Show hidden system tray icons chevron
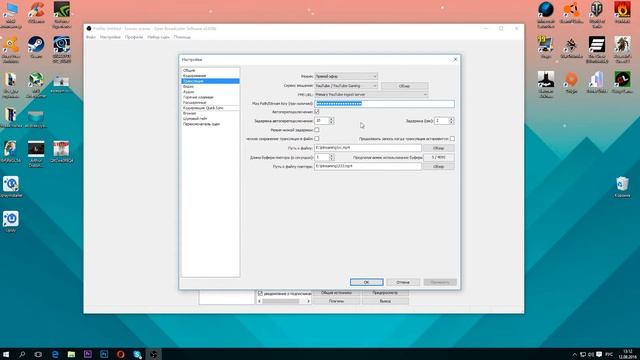The image size is (640, 360). coord(575,354)
